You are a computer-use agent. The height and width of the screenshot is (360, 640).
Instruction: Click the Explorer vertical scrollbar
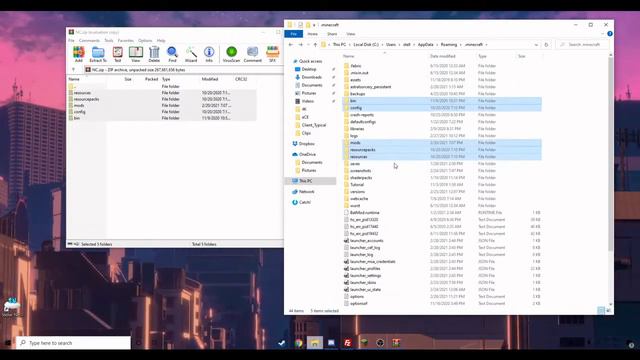[611, 153]
